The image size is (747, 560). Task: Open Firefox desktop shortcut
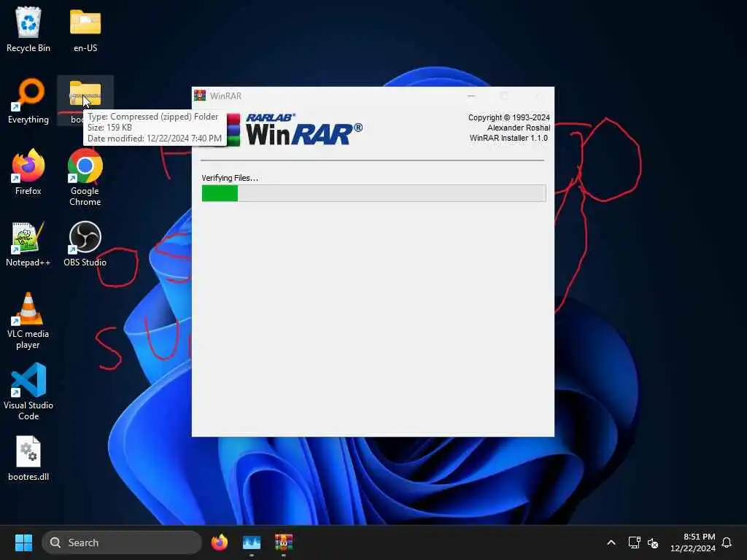28,172
